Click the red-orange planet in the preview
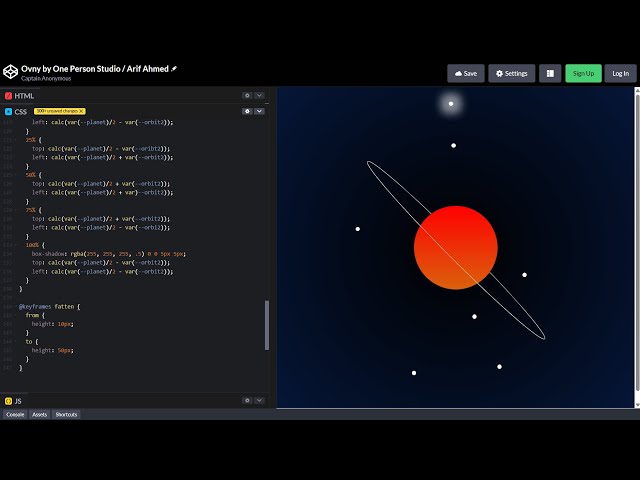 [x=456, y=248]
